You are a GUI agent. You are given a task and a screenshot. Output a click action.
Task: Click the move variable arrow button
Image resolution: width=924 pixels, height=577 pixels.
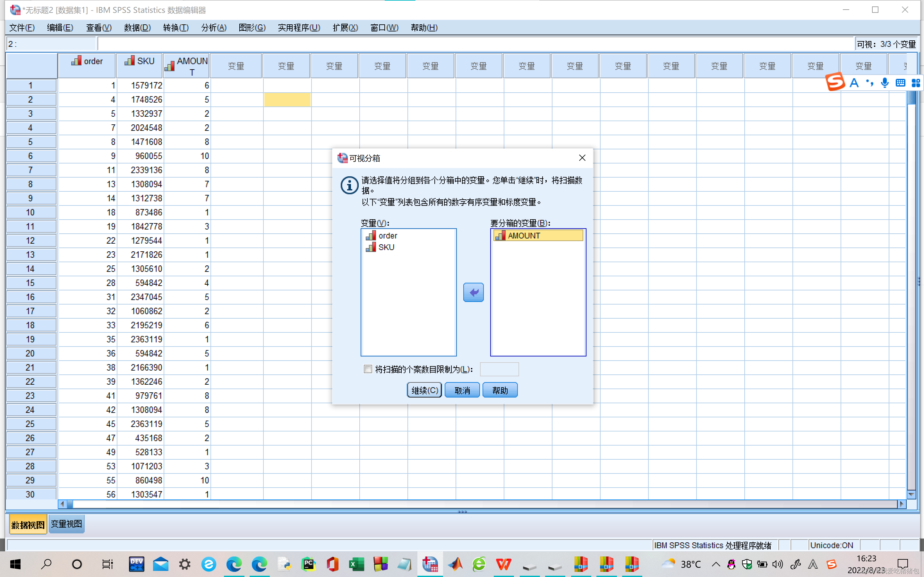pyautogui.click(x=473, y=292)
